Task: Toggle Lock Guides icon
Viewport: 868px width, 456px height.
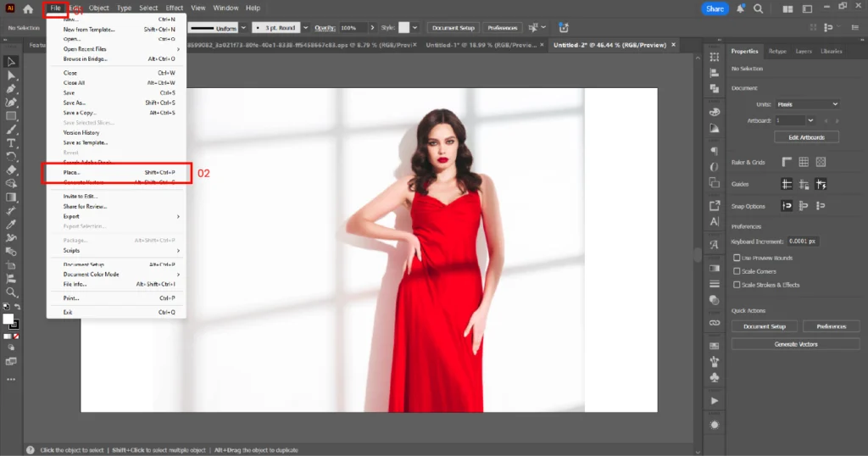Action: pyautogui.click(x=804, y=184)
